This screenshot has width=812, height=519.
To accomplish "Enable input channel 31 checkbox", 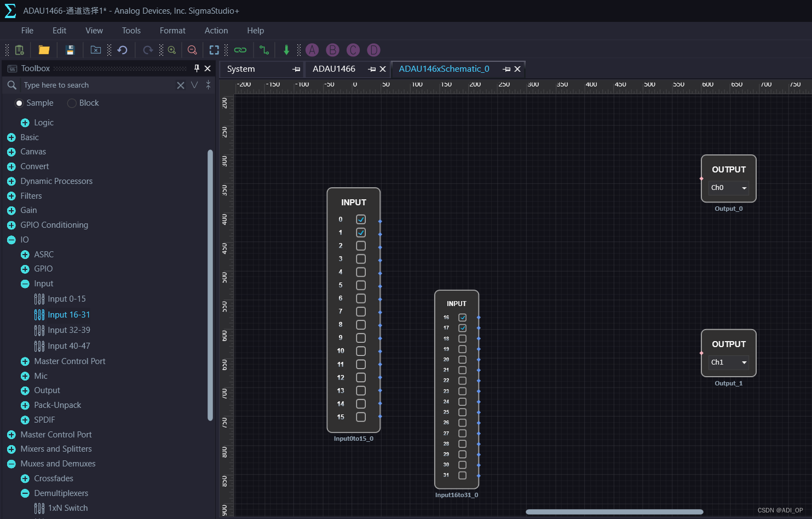I will [463, 475].
